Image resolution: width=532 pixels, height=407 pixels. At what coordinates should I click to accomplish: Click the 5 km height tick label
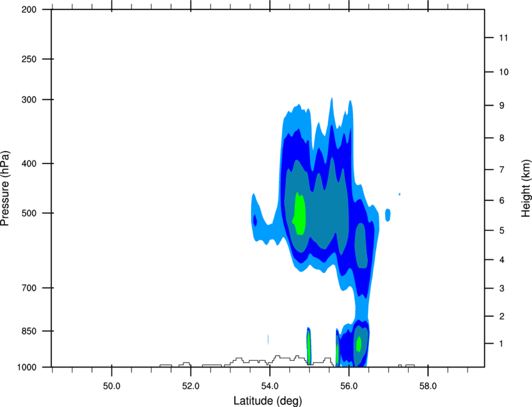coord(502,230)
